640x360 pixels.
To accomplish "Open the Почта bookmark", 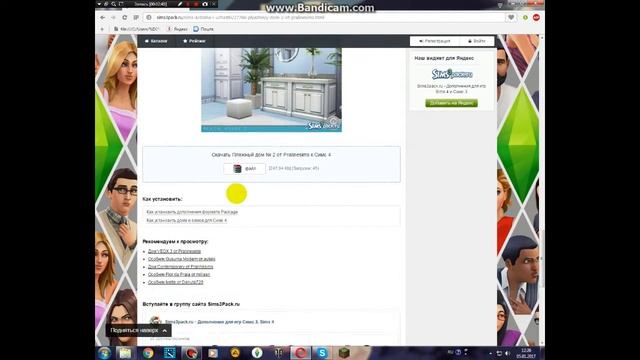I will point(203,29).
